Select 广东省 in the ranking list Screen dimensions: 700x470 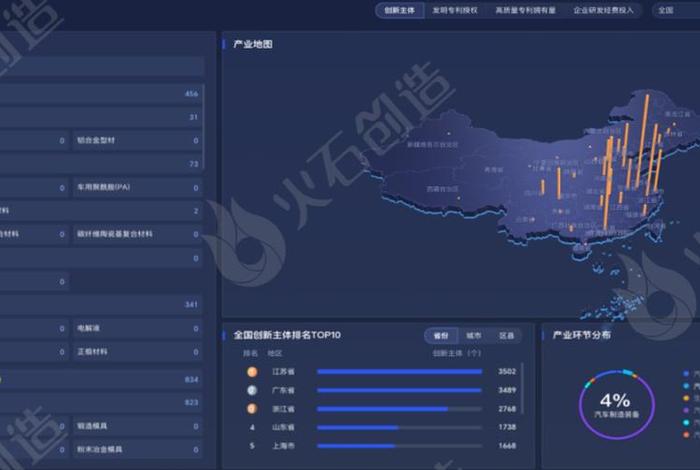283,391
